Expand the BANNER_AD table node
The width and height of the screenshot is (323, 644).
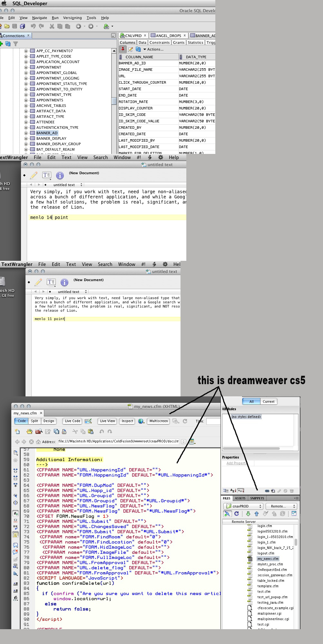(26, 133)
